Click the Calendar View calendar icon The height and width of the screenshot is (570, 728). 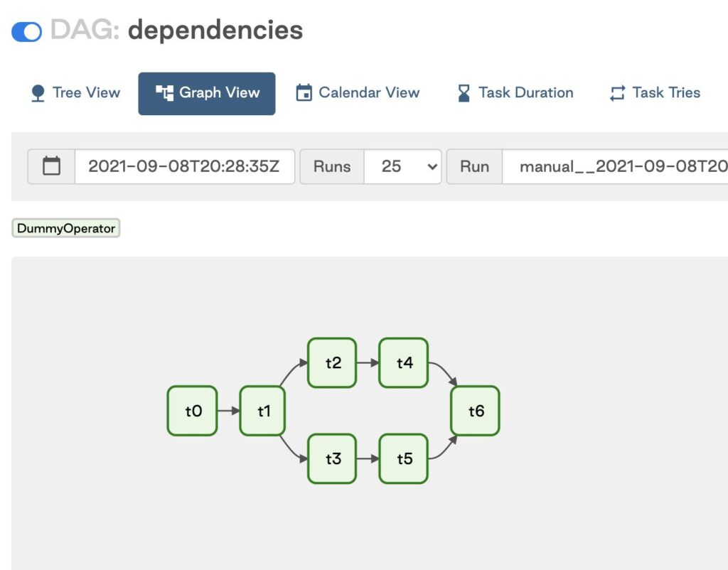(304, 92)
